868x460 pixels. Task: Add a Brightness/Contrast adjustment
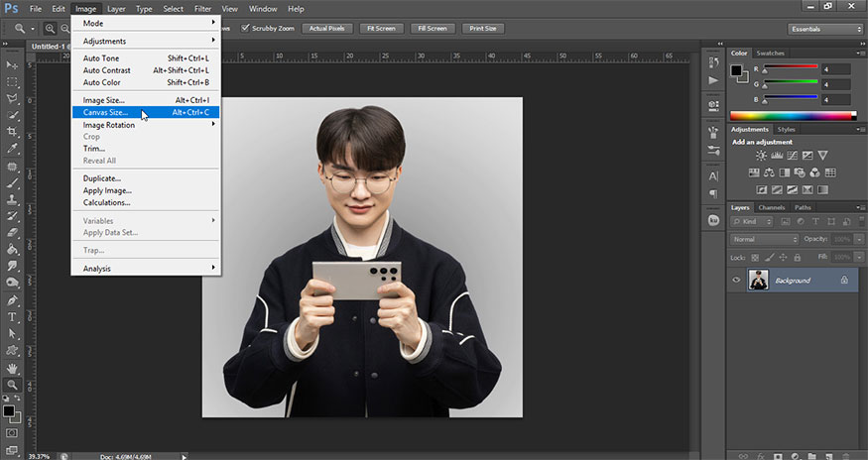(x=761, y=156)
